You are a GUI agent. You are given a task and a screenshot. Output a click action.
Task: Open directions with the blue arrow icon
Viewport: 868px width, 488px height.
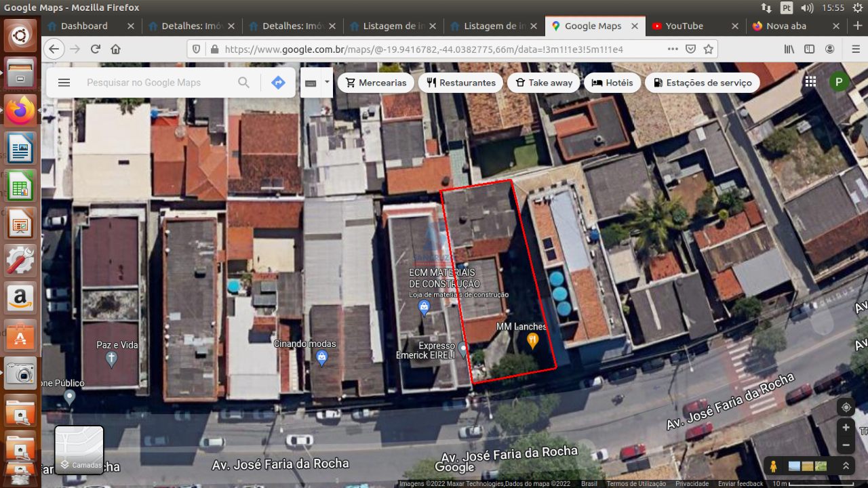[x=278, y=82]
